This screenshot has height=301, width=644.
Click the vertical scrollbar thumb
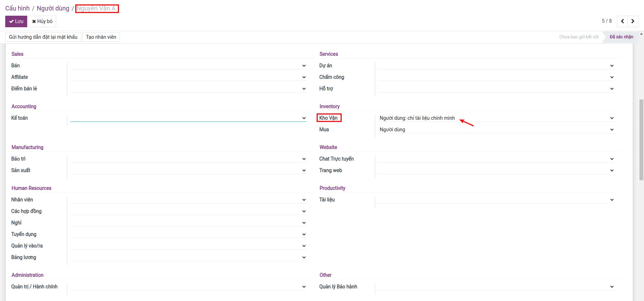pyautogui.click(x=641, y=140)
